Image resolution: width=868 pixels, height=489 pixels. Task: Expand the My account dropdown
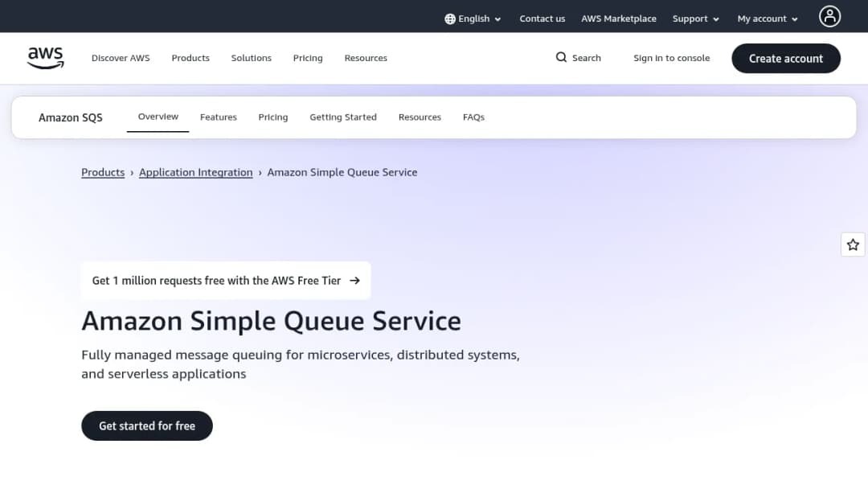768,18
